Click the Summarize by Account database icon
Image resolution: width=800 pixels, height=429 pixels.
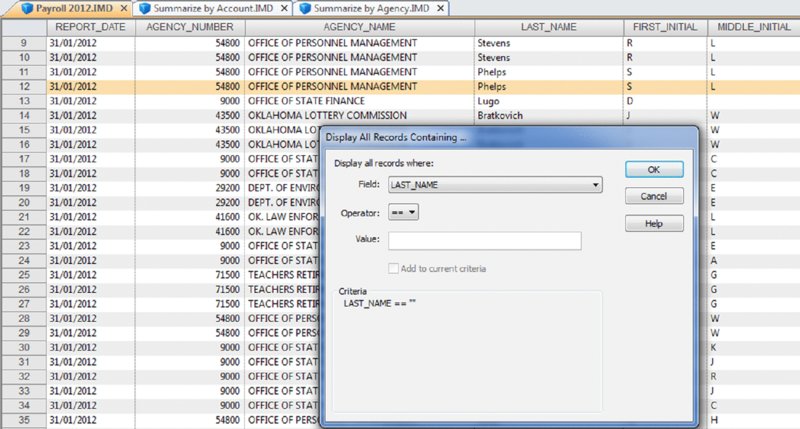pyautogui.click(x=145, y=9)
